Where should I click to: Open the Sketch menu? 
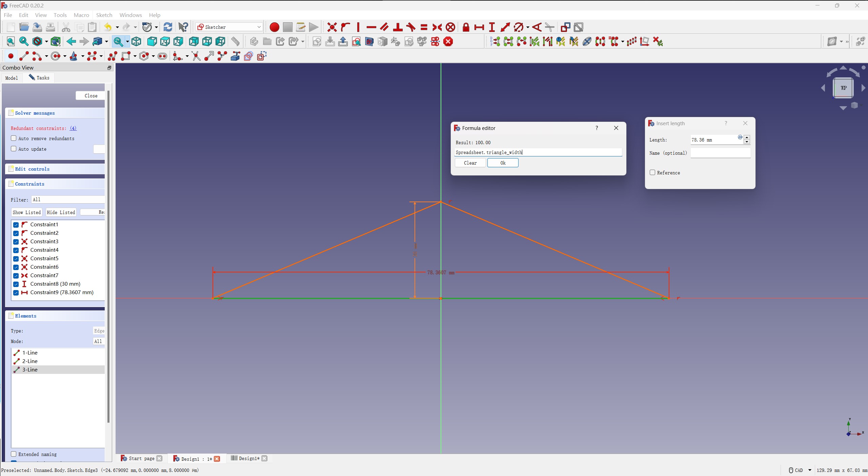tap(104, 15)
